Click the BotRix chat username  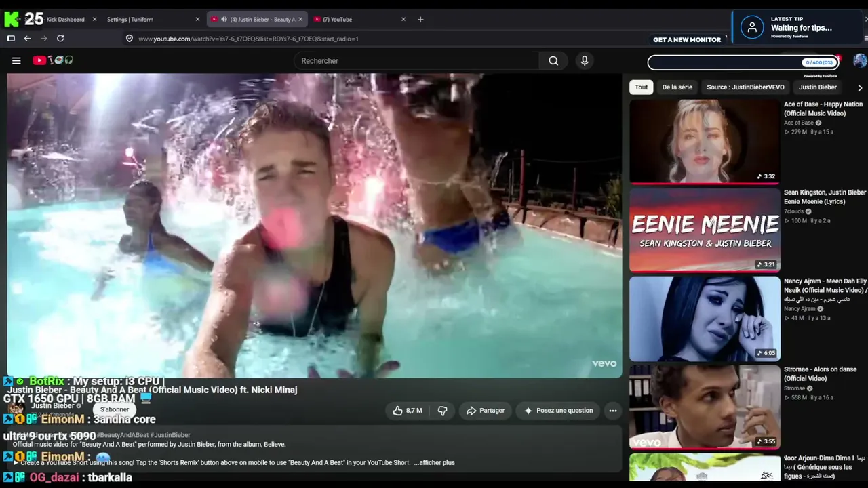[46, 382]
